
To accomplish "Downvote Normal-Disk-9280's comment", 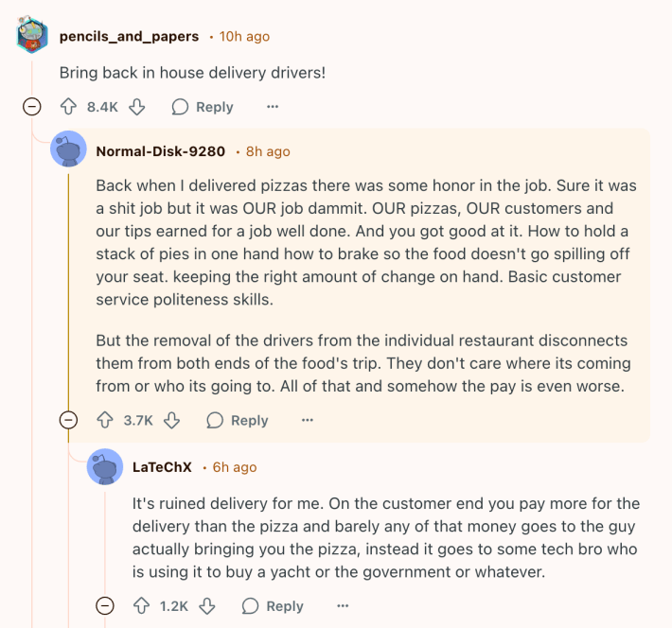I will pos(171,420).
